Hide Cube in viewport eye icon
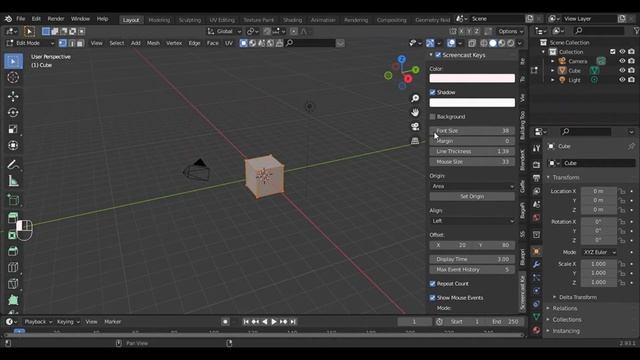The width and height of the screenshot is (640, 360). pyautogui.click(x=622, y=71)
